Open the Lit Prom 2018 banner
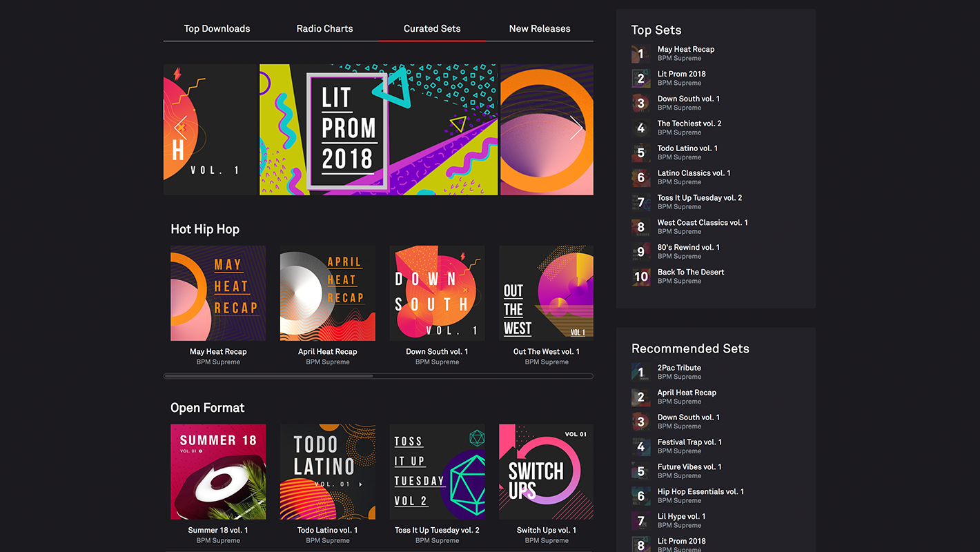The image size is (980, 552). pyautogui.click(x=378, y=130)
